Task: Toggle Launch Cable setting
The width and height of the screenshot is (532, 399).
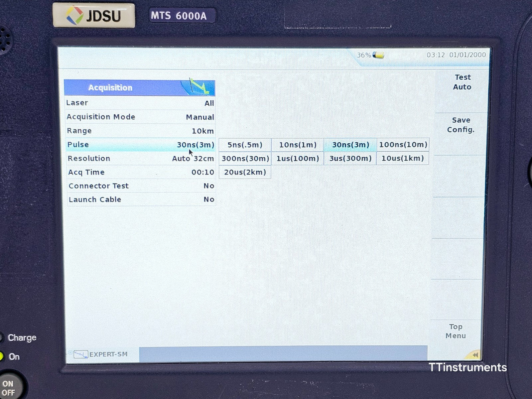Action: 141,199
